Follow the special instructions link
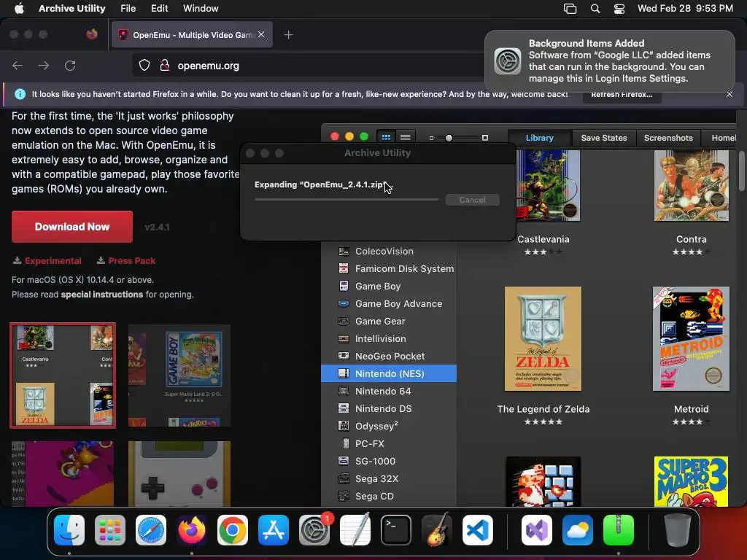The image size is (747, 560). point(102,295)
